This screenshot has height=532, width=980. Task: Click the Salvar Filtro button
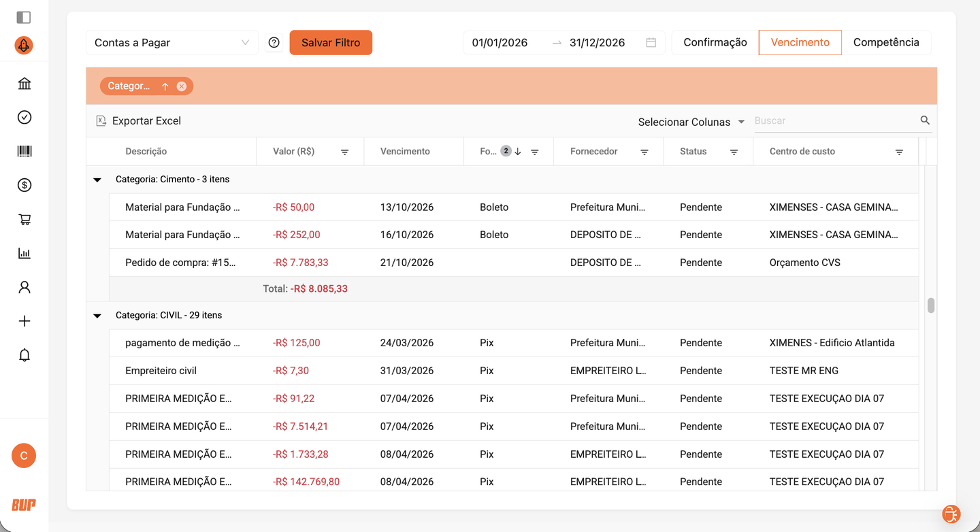331,42
